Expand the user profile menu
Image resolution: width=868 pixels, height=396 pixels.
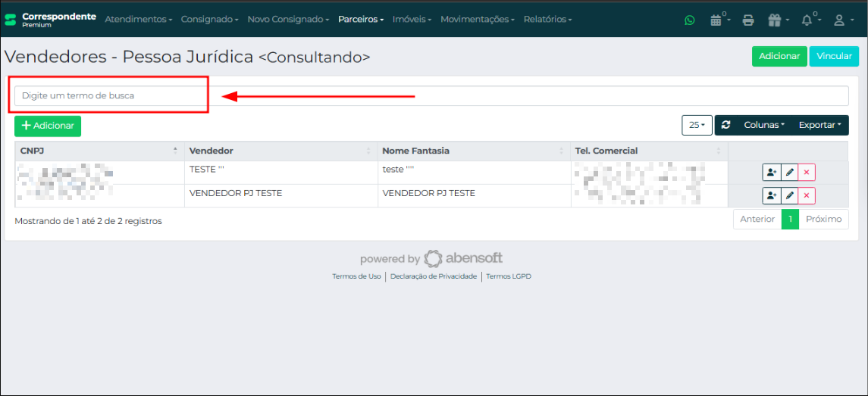(x=842, y=20)
